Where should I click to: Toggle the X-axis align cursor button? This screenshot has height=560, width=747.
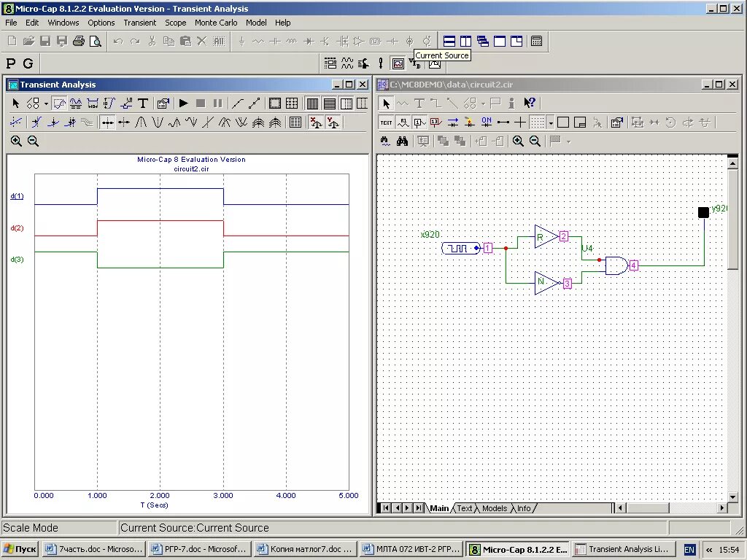[315, 122]
